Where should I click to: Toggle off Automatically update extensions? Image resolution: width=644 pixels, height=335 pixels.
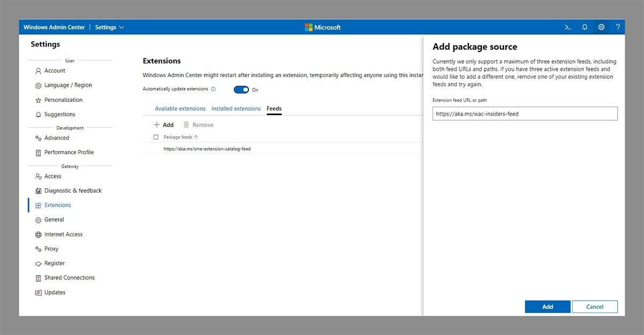click(241, 90)
